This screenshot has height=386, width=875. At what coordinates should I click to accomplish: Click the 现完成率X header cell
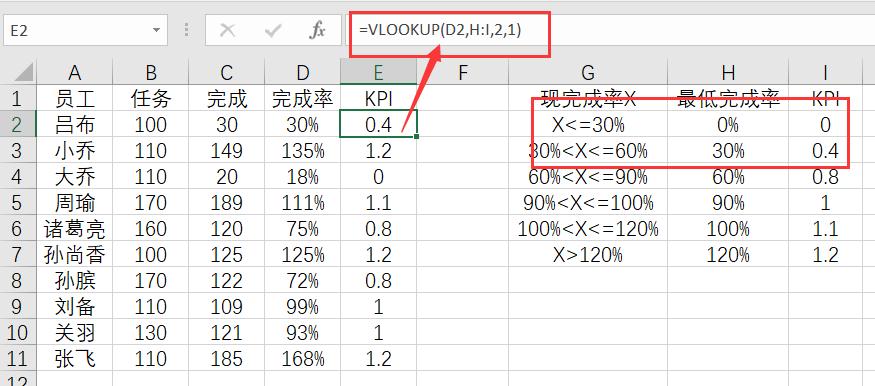[588, 98]
